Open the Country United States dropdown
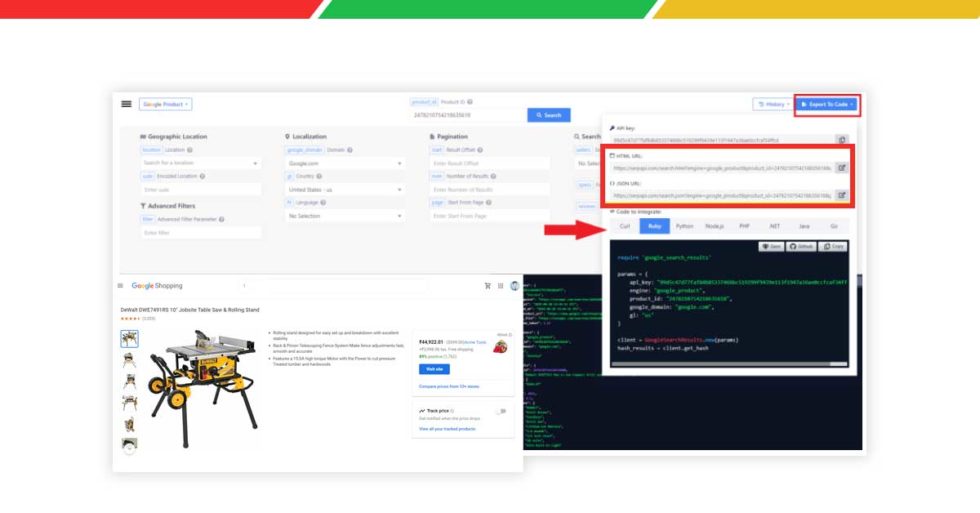 (x=344, y=189)
